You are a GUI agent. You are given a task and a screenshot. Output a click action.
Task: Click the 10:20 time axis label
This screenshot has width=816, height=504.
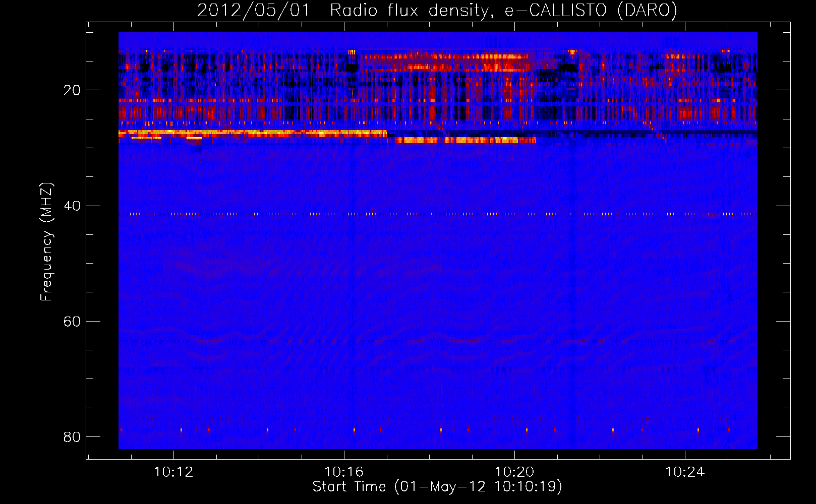click(x=514, y=472)
